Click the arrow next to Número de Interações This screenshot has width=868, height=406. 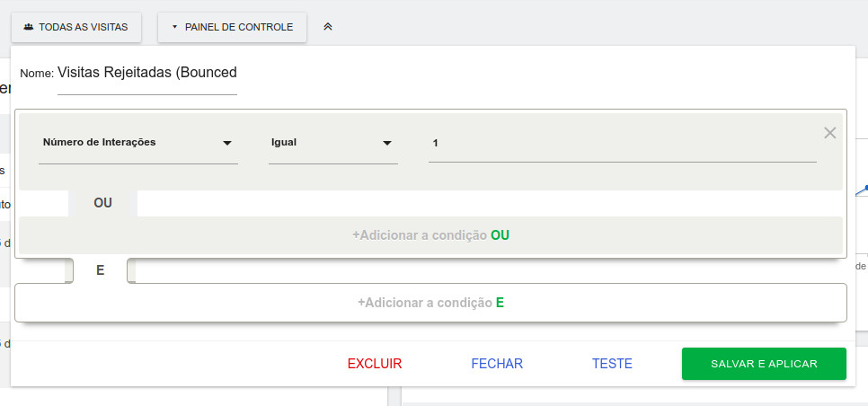pos(227,143)
